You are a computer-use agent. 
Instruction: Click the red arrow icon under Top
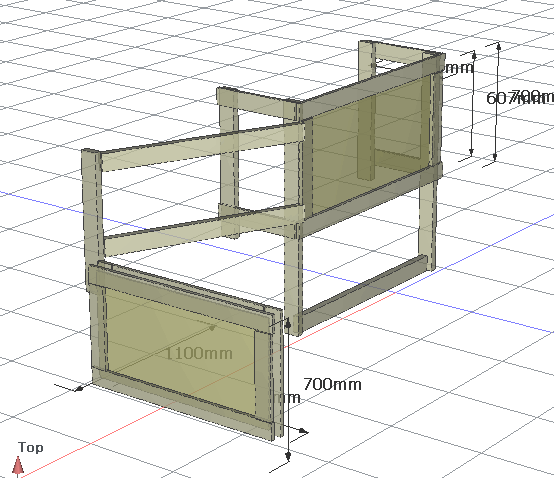[18, 465]
